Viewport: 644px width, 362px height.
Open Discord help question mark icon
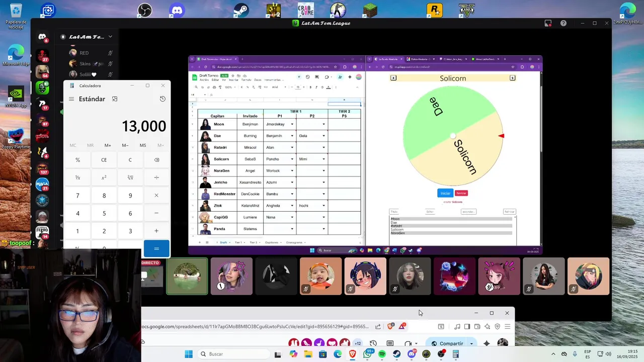pos(563,23)
